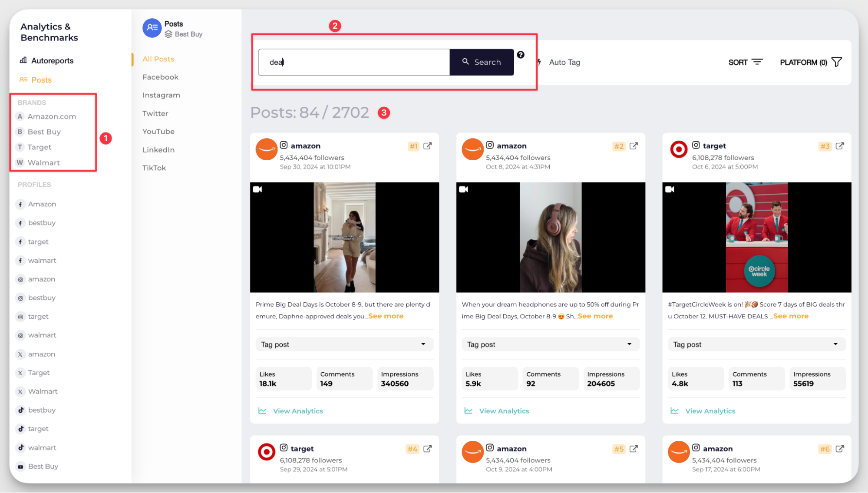Screen dimensions: 868x493
Task: View Analytics for post #3
Action: click(703, 411)
